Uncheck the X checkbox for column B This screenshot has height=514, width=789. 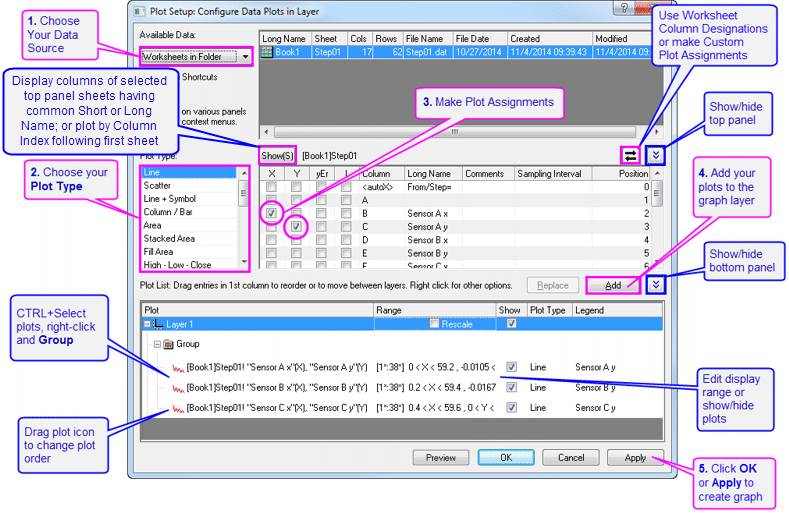(271, 213)
